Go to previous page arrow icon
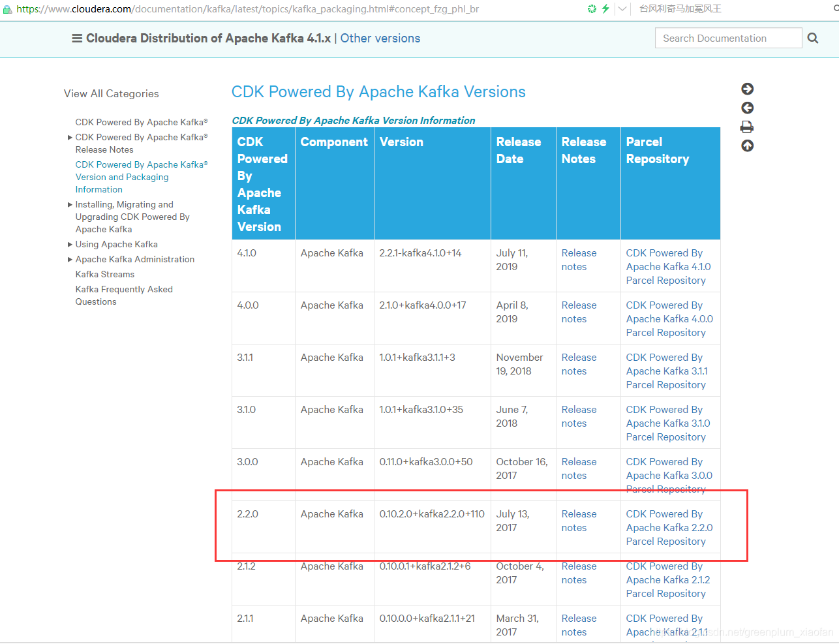 [748, 108]
